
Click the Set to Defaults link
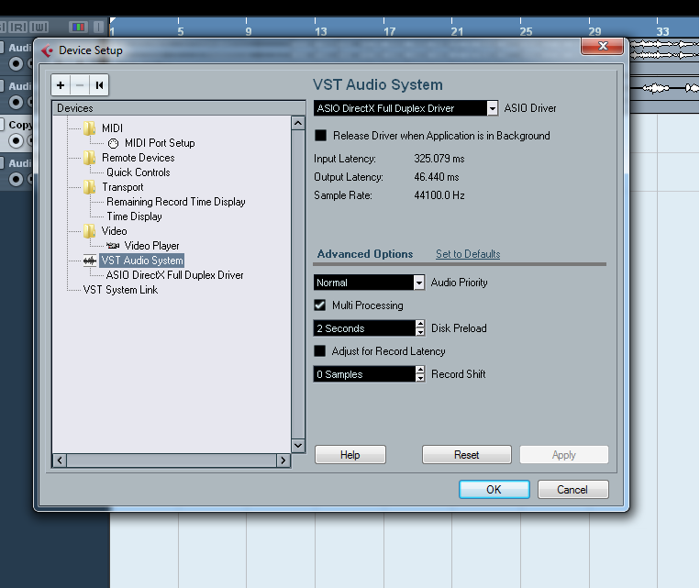[x=468, y=254]
